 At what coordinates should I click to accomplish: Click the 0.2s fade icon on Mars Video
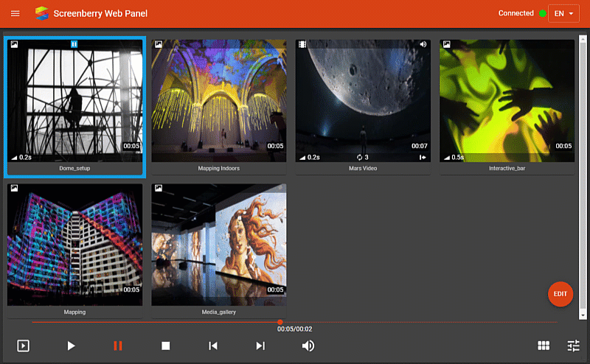302,158
